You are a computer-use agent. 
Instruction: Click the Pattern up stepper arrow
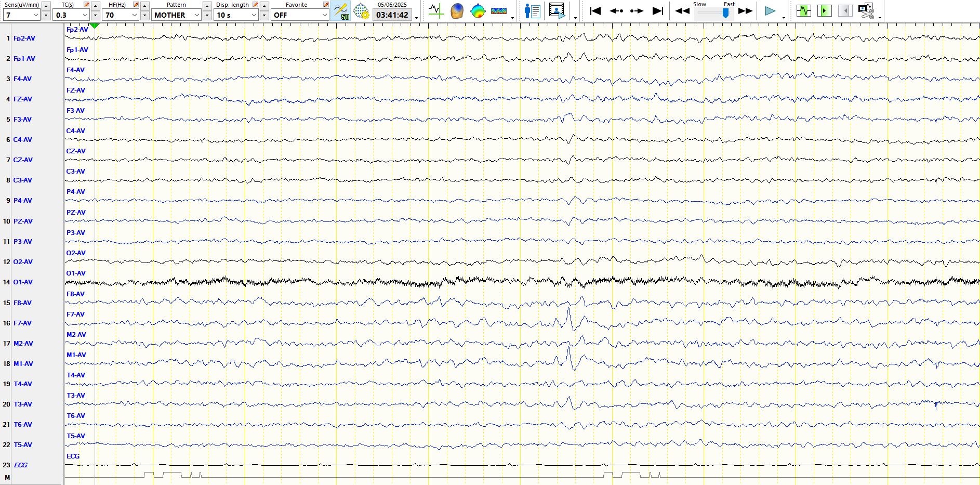pos(207,6)
